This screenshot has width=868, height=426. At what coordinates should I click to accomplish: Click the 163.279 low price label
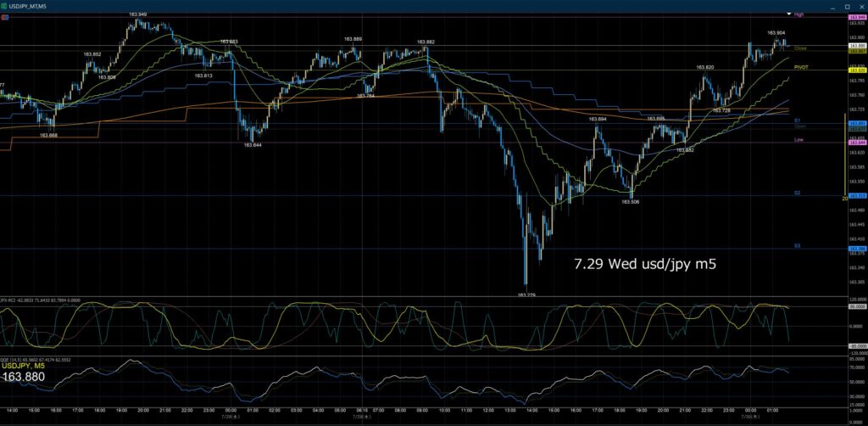(x=526, y=295)
